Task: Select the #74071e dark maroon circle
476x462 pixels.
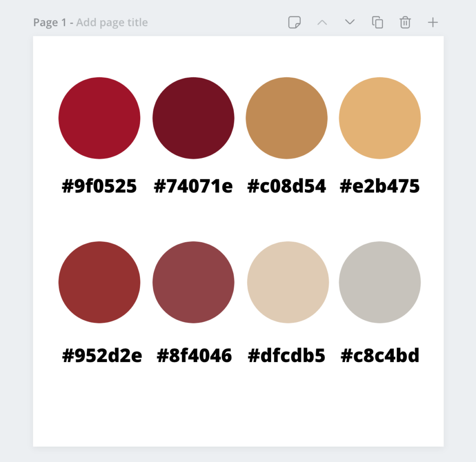Action: [193, 118]
